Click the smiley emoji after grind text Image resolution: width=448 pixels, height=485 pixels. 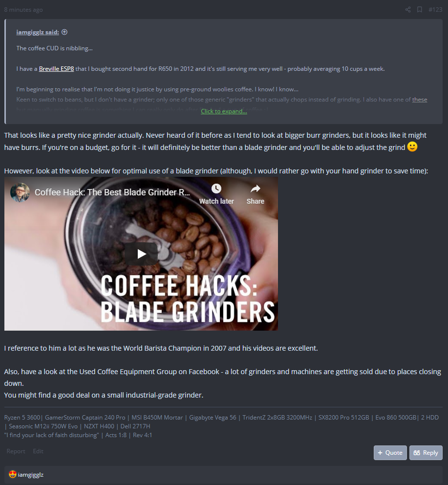pyautogui.click(x=412, y=147)
